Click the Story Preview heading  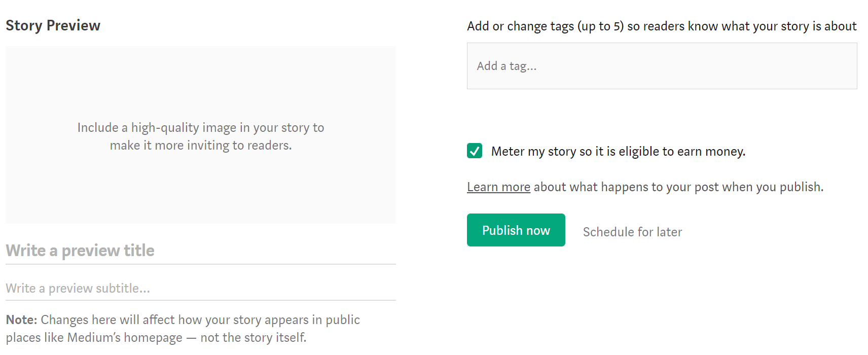tap(53, 25)
